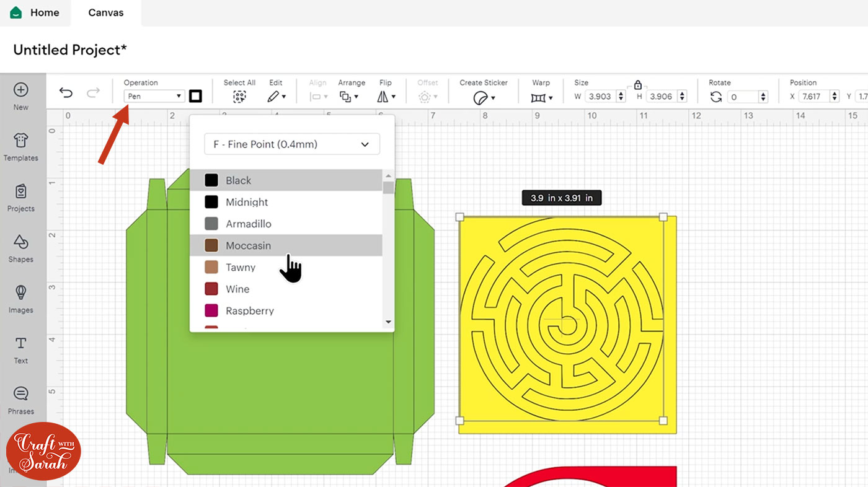
Task: Click the Undo arrow
Action: click(66, 92)
